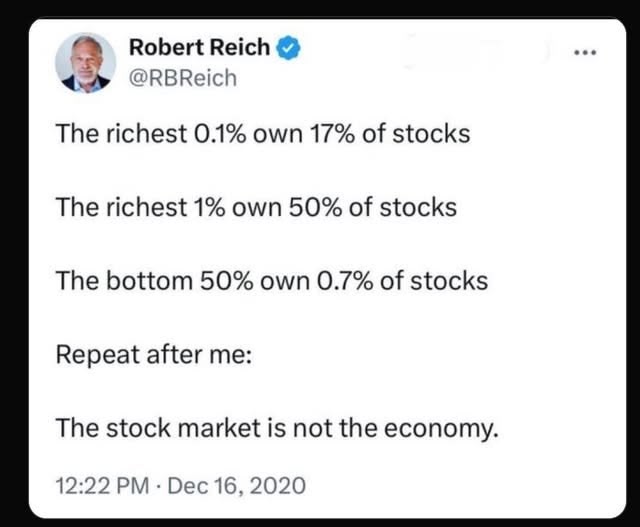Screen dimensions: 640x527
Task: Open the Robert Reich display name link
Action: pyautogui.click(x=199, y=47)
